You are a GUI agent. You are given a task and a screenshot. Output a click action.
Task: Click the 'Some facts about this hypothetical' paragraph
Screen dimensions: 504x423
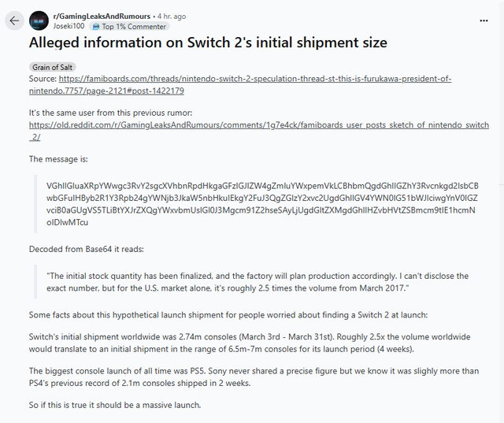pyautogui.click(x=228, y=315)
